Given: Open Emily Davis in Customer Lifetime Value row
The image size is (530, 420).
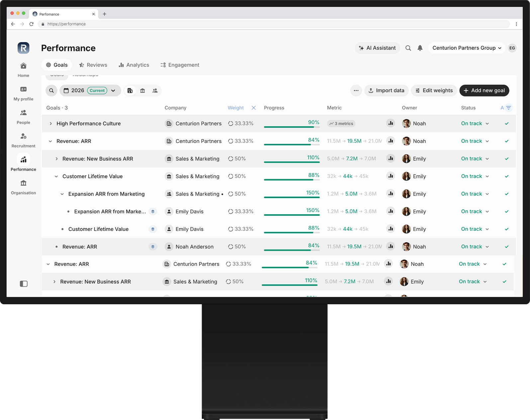Looking at the screenshot, I should [184, 229].
